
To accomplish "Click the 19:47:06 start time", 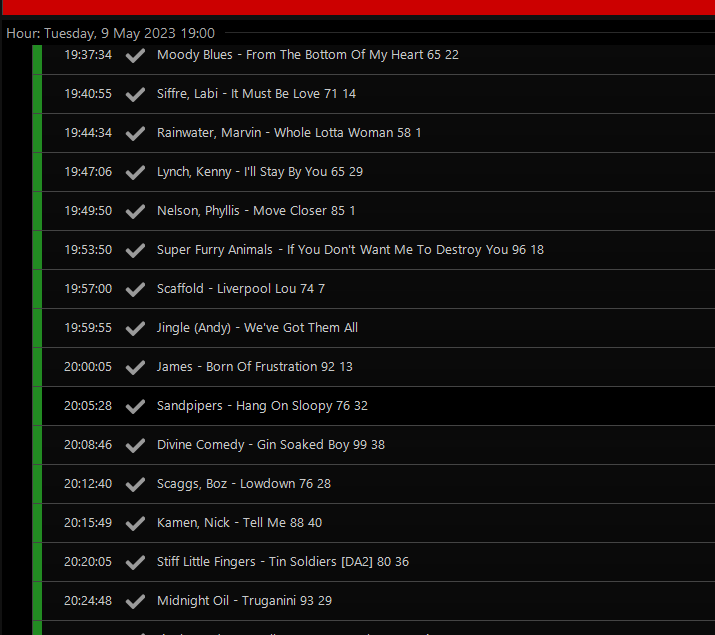I will coord(88,171).
